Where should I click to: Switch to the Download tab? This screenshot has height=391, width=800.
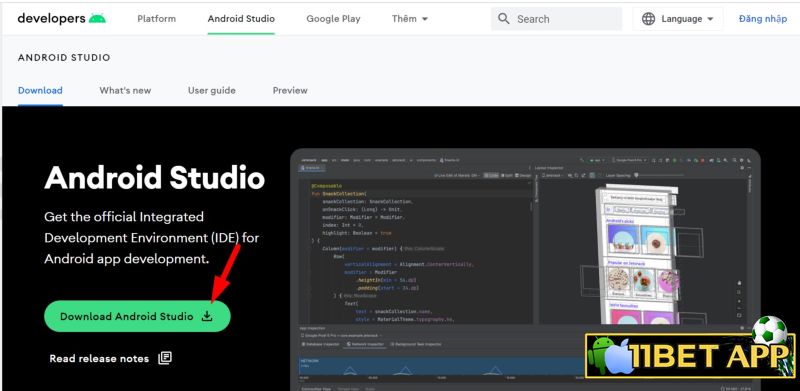click(x=40, y=90)
